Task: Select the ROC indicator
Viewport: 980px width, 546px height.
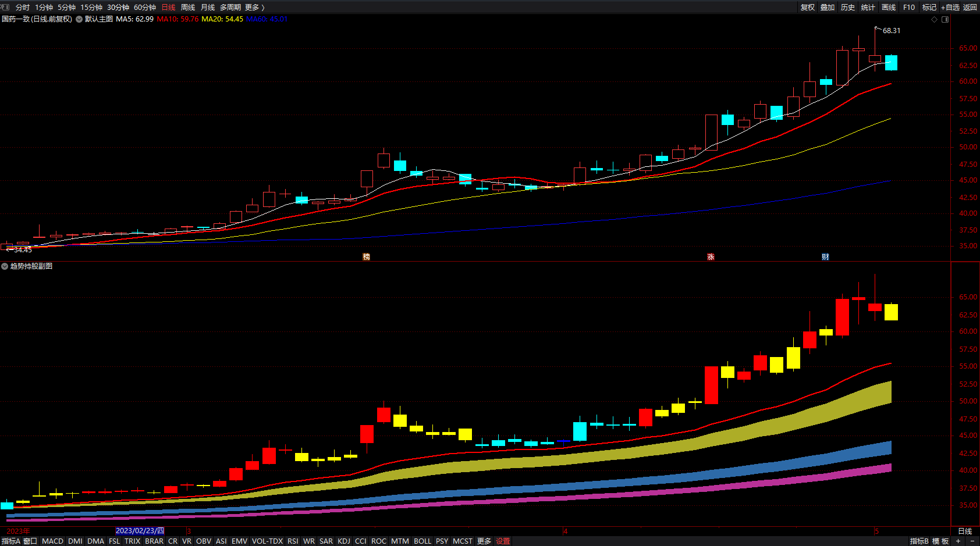Action: [x=379, y=541]
